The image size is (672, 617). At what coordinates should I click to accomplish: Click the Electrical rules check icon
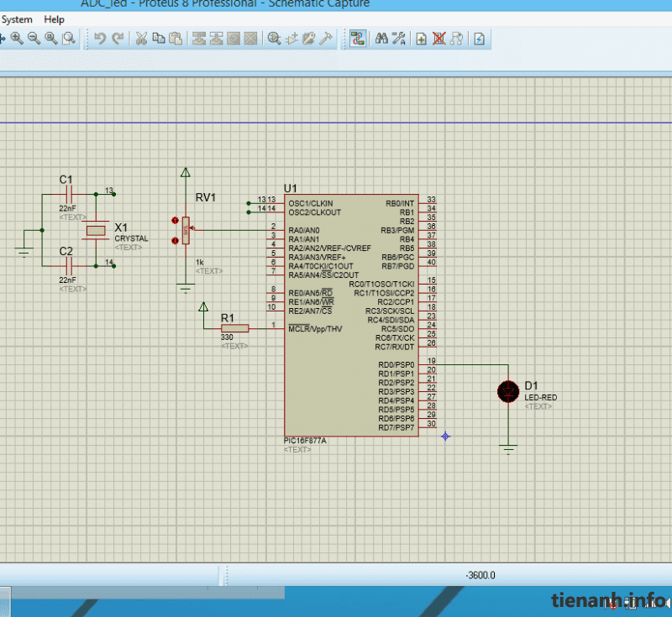tap(480, 38)
